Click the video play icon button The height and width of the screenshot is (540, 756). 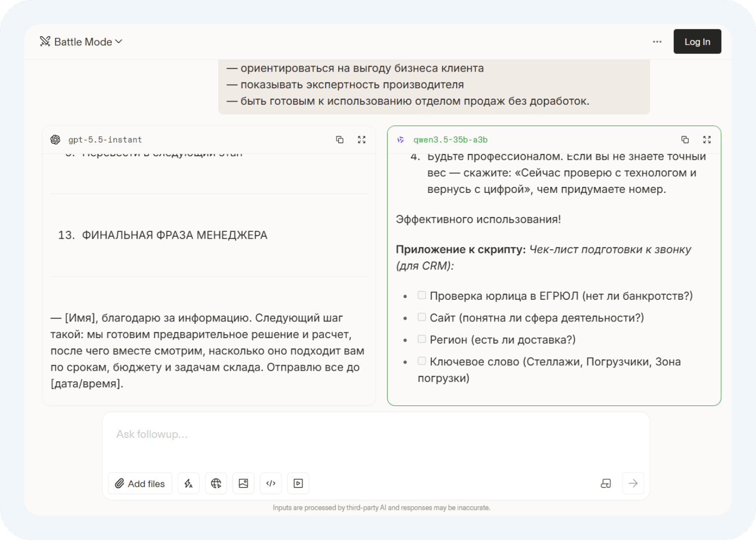tap(298, 484)
